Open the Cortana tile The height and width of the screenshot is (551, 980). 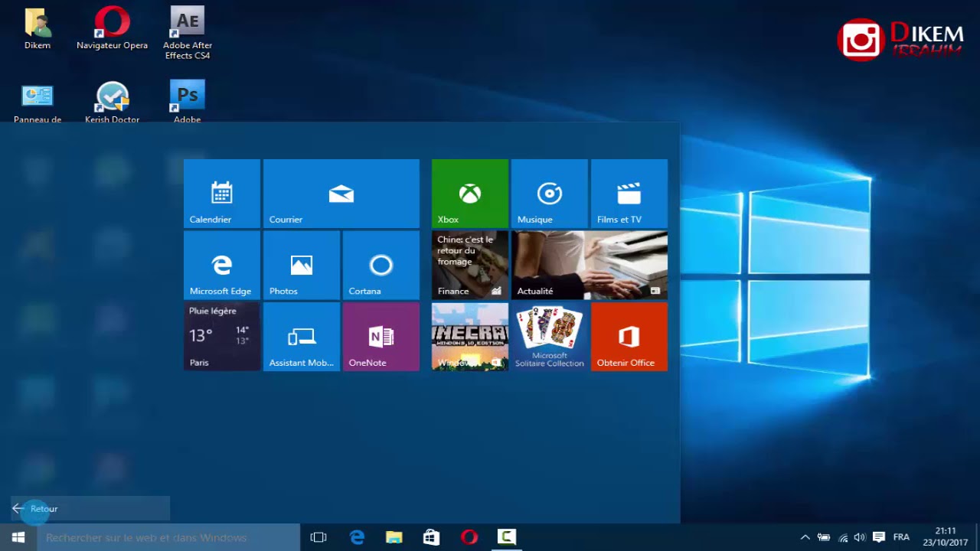[381, 265]
